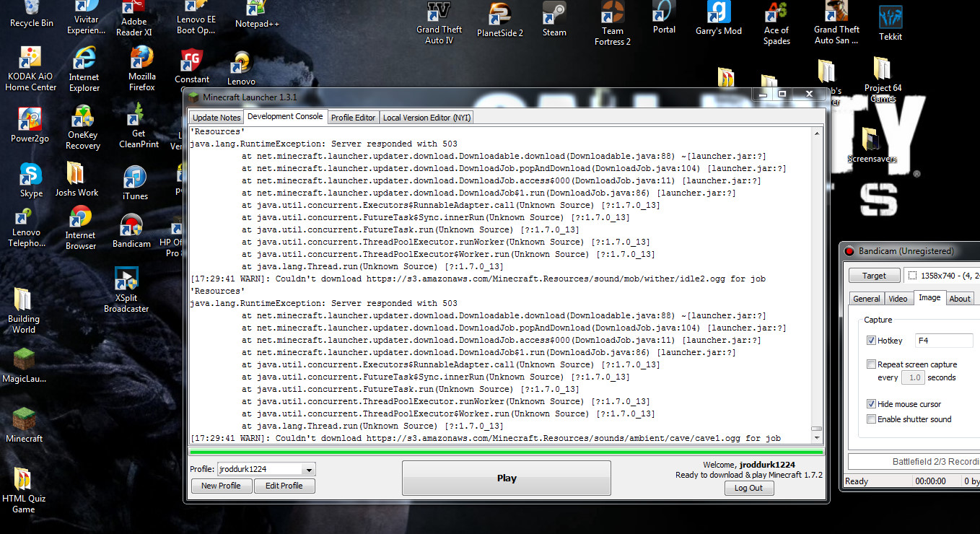Open Mozilla Firefox desktop shortcut
Image resolution: width=980 pixels, height=534 pixels.
pyautogui.click(x=142, y=70)
